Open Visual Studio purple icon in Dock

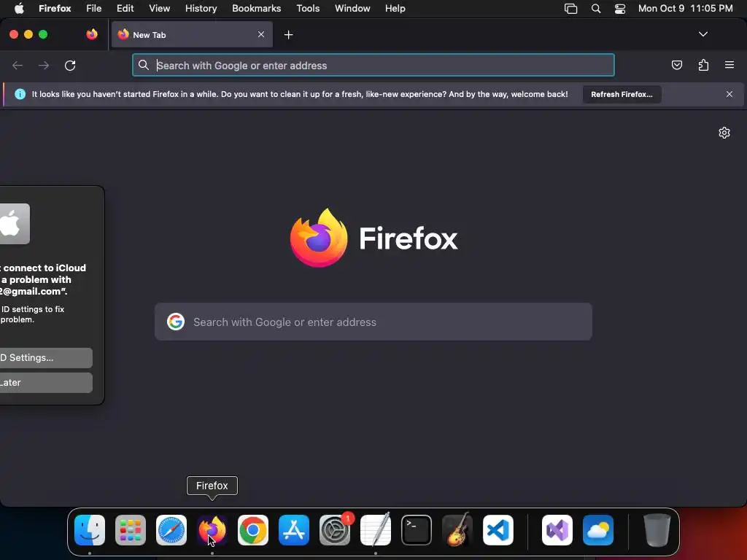click(x=557, y=530)
